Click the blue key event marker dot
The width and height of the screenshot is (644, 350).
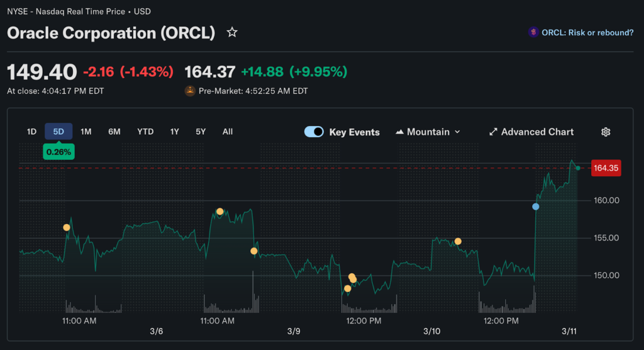[536, 206]
